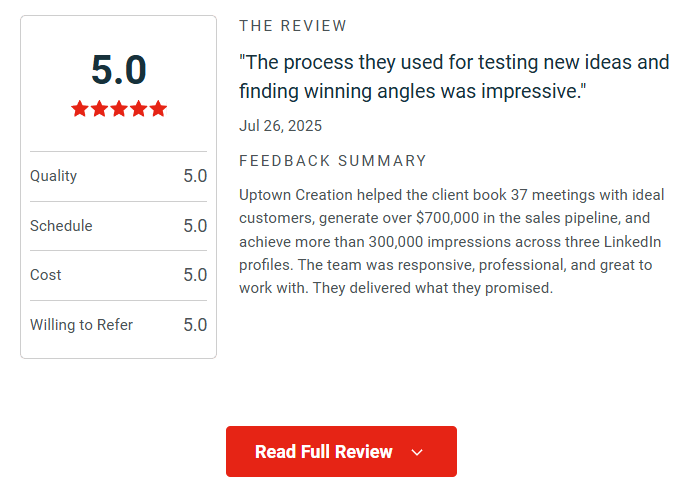Click the Quality 5.0 score value
Screen dimensions: 696x487
click(x=195, y=176)
